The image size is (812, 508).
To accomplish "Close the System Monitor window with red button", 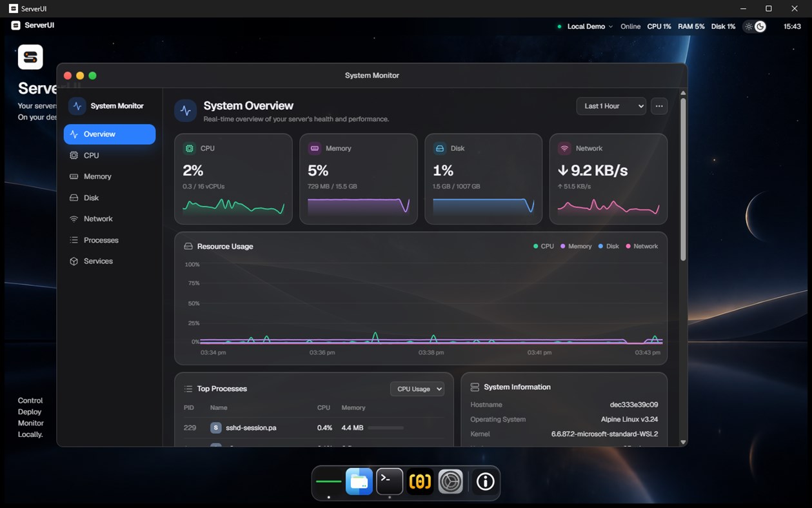I will point(68,76).
